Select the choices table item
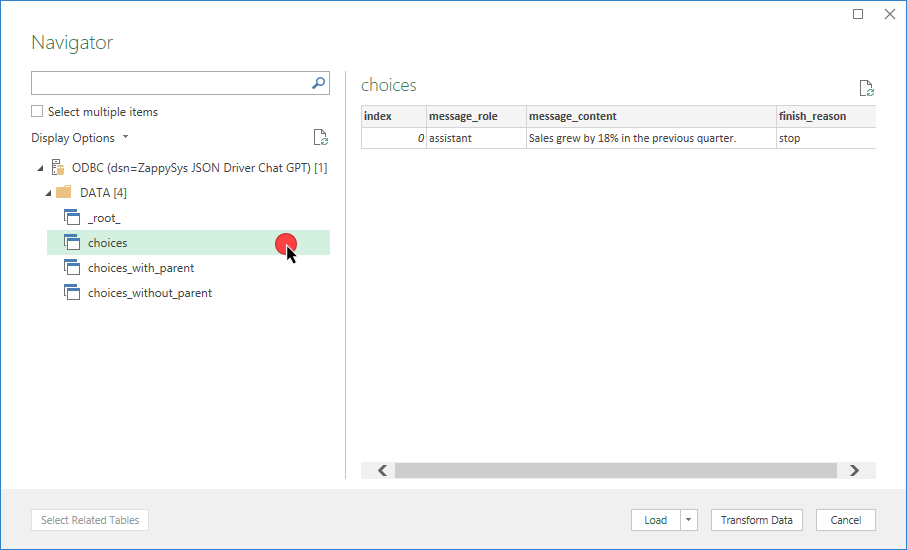This screenshot has width=907, height=550. click(x=108, y=243)
